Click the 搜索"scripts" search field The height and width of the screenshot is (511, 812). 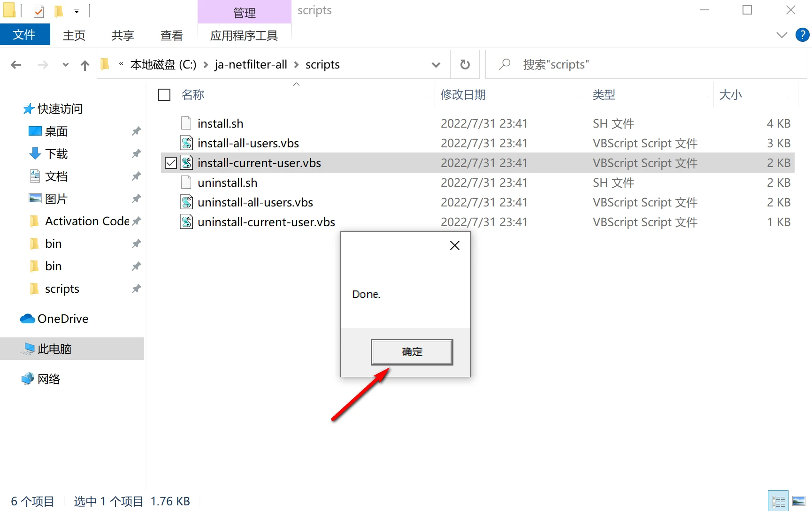tap(646, 64)
